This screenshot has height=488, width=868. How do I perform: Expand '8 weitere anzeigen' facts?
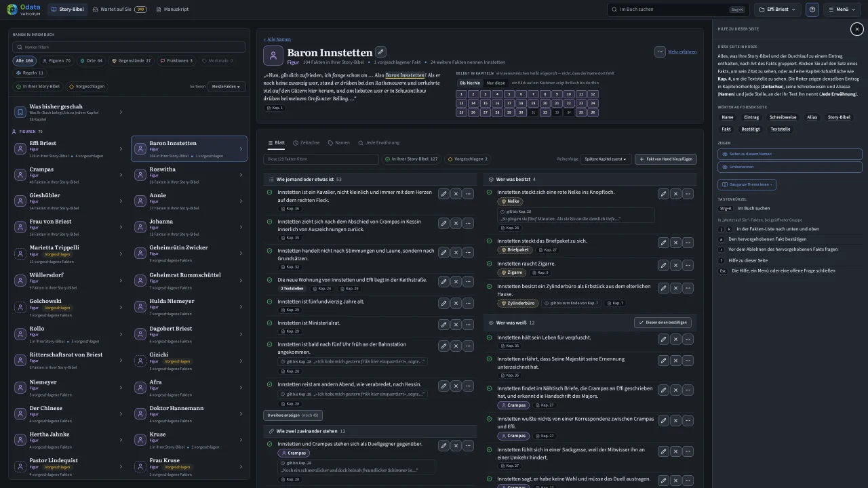(x=293, y=415)
